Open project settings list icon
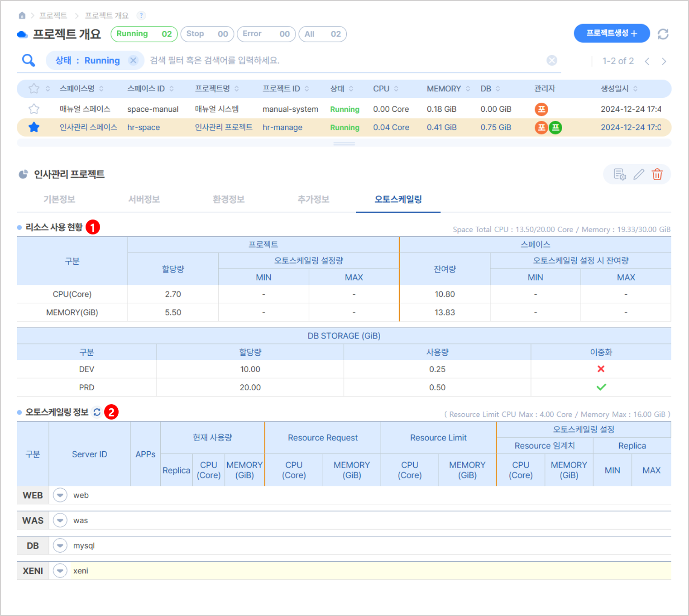The width and height of the screenshot is (689, 616). tap(620, 174)
